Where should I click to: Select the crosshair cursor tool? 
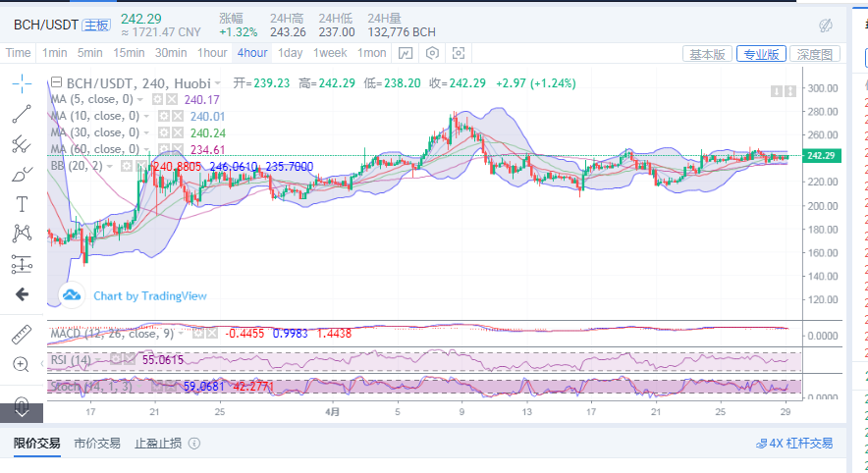22,83
